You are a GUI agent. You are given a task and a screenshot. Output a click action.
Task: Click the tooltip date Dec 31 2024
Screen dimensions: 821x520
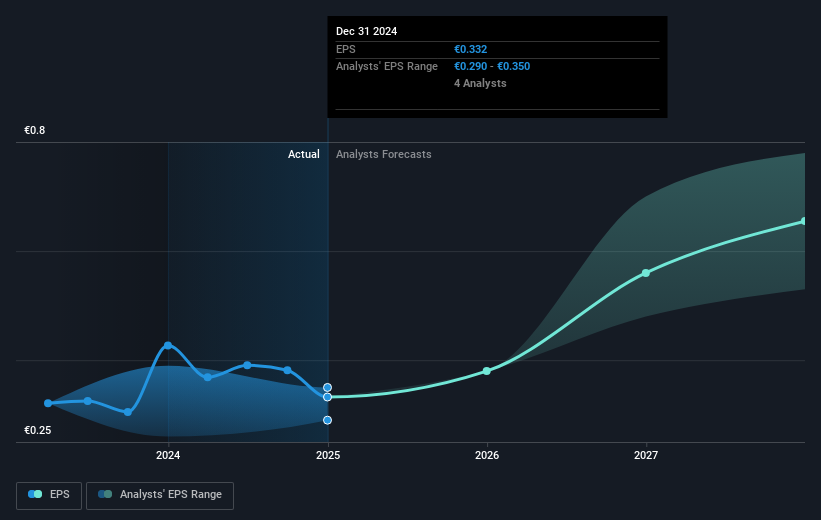pyautogui.click(x=367, y=31)
